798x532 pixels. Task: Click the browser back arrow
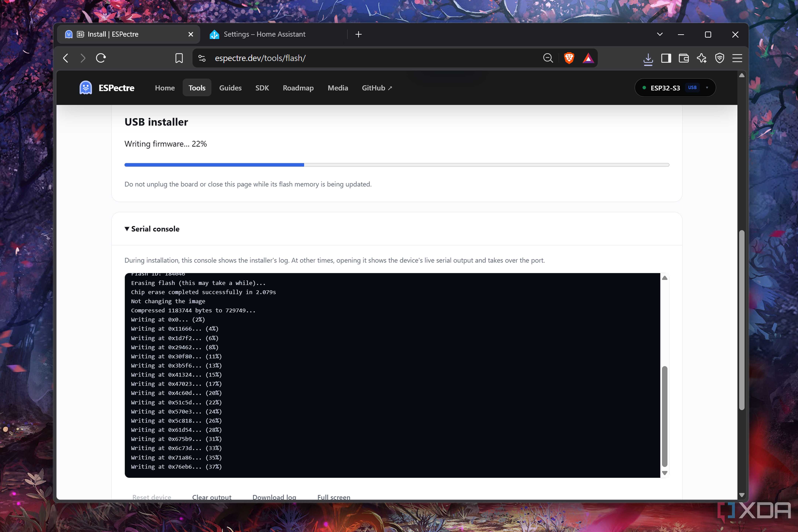point(66,58)
